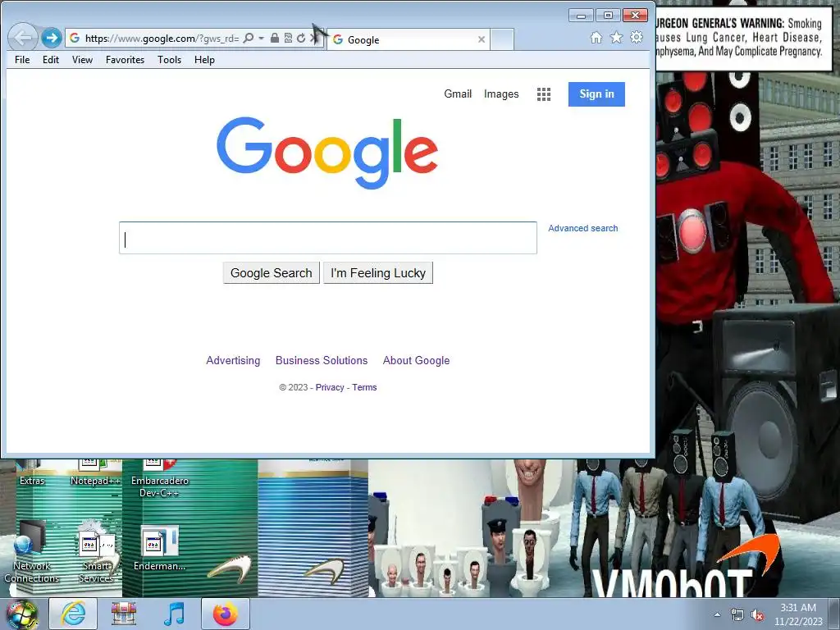The width and height of the screenshot is (840, 630).
Task: Open the Advertising link
Action: coord(233,361)
